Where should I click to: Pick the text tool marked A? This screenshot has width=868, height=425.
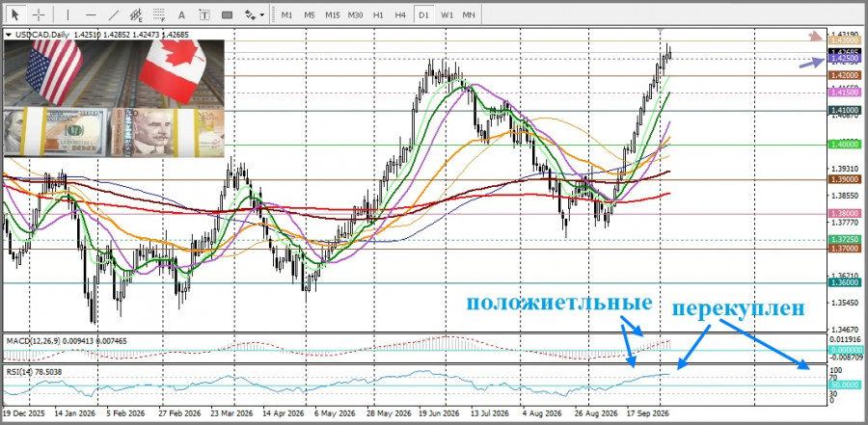click(x=182, y=15)
